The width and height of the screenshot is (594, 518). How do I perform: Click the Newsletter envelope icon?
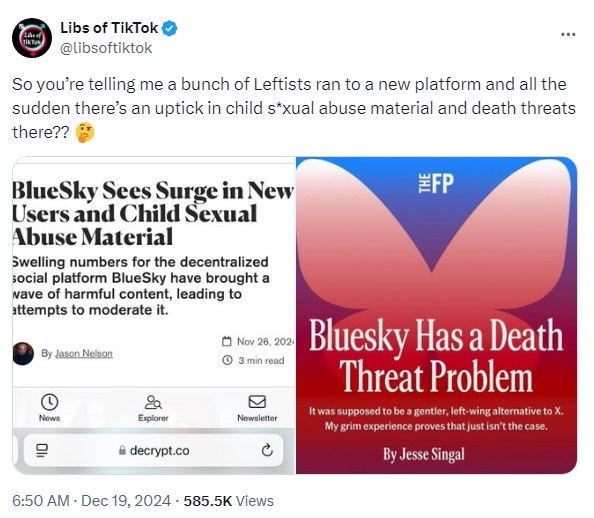coord(257,402)
